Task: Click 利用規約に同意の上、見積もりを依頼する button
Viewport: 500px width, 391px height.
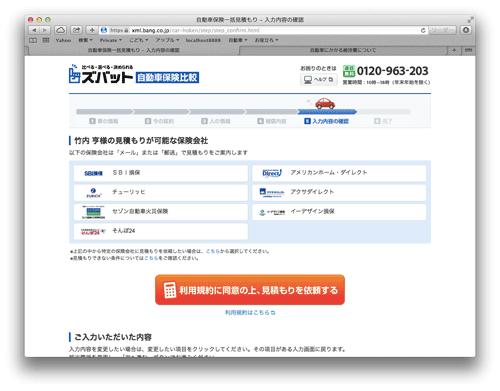Action: click(x=250, y=290)
